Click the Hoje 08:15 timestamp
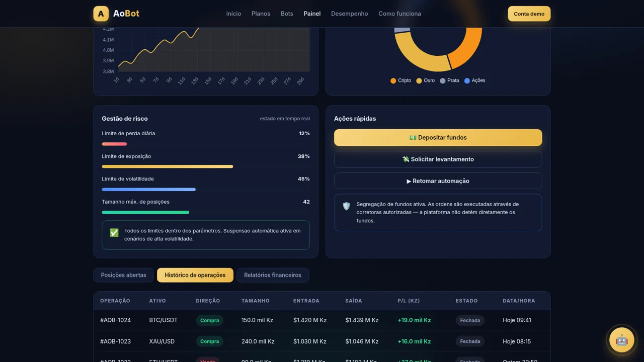Image resolution: width=644 pixels, height=362 pixels. pyautogui.click(x=517, y=341)
